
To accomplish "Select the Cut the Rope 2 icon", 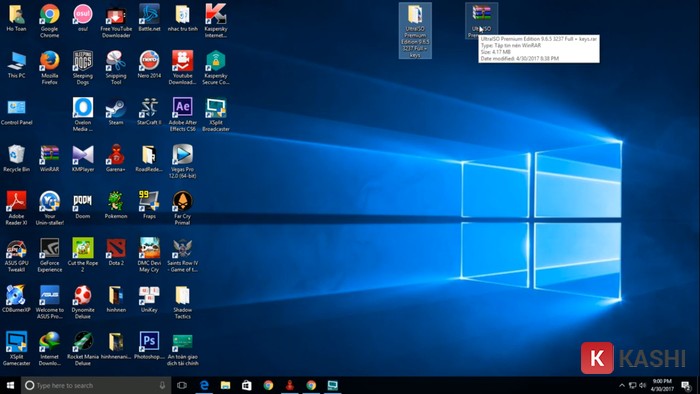I will click(83, 255).
